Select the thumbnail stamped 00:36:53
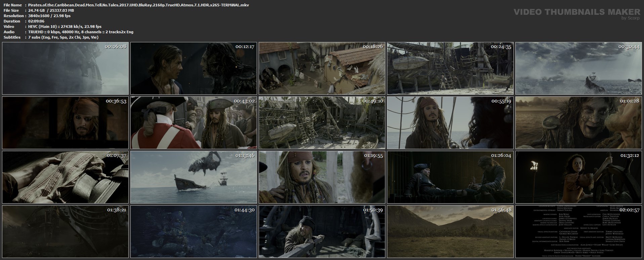 point(65,123)
